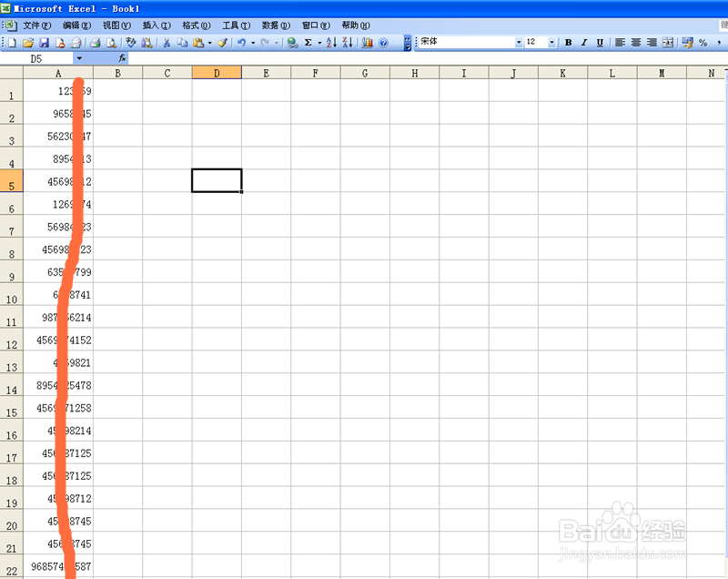Screen dimensions: 728x579
Task: Open the 编辑 (Edit) menu
Action: pyautogui.click(x=77, y=25)
